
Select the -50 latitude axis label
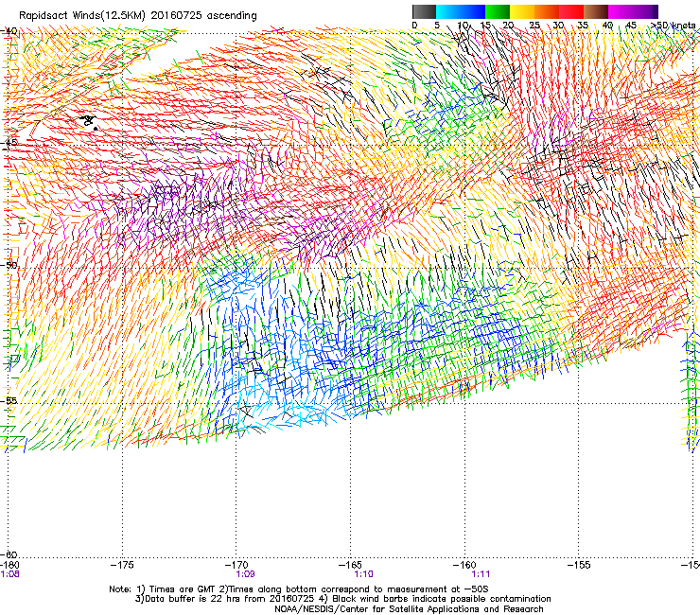9,265
